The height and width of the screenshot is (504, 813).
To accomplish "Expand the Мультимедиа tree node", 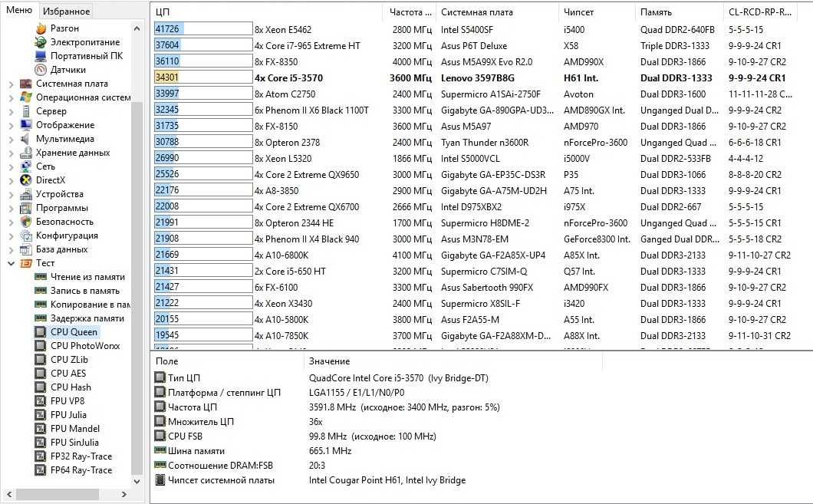I will tap(12, 139).
